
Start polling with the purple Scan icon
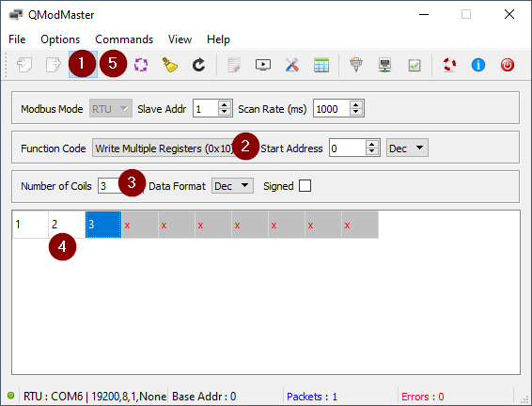pos(141,65)
